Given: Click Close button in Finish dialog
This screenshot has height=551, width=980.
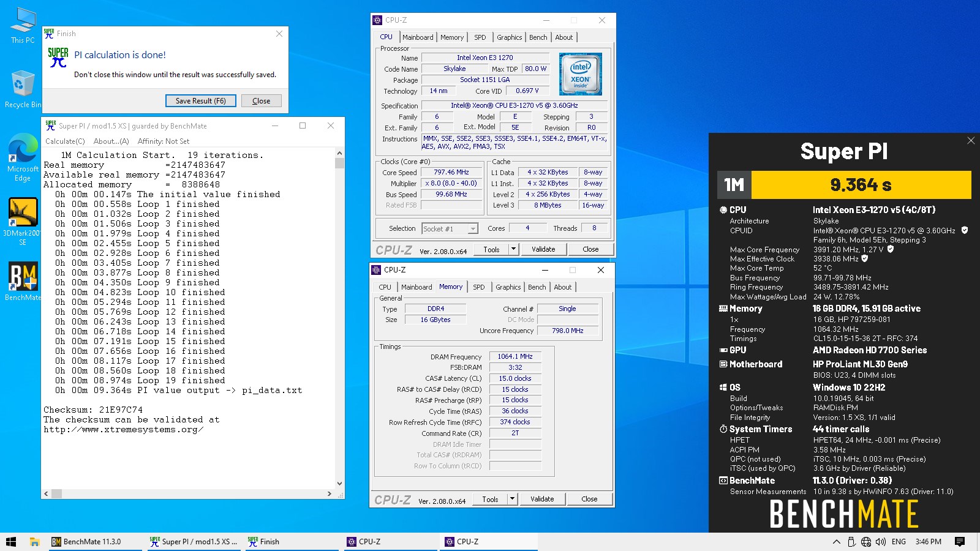Looking at the screenshot, I should (x=261, y=101).
